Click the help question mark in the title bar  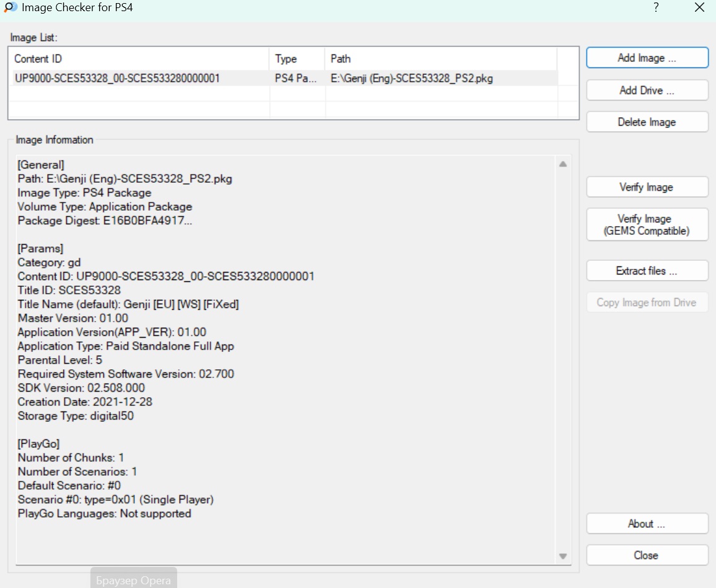pyautogui.click(x=656, y=7)
